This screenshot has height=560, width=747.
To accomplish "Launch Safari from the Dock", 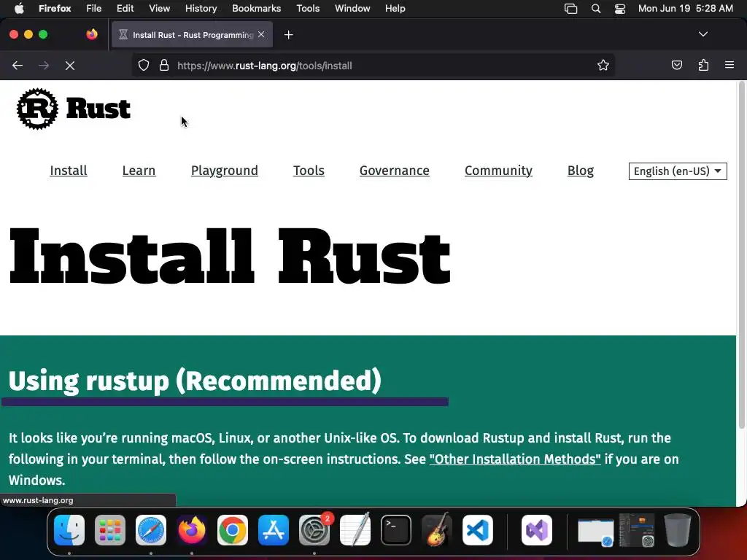I will (151, 530).
